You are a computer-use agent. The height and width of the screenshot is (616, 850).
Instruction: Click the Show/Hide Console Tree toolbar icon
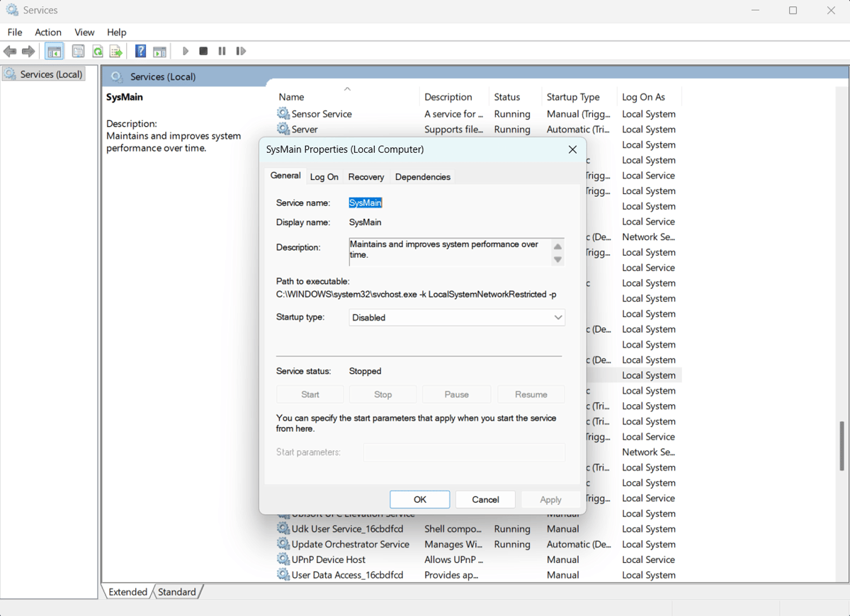click(x=54, y=51)
